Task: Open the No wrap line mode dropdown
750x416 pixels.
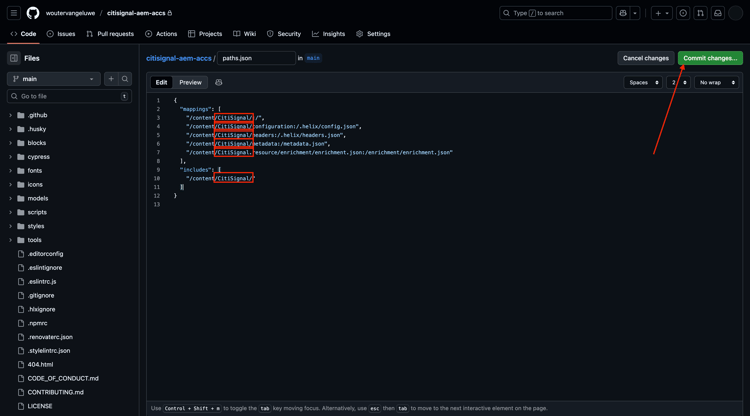Action: click(x=717, y=83)
